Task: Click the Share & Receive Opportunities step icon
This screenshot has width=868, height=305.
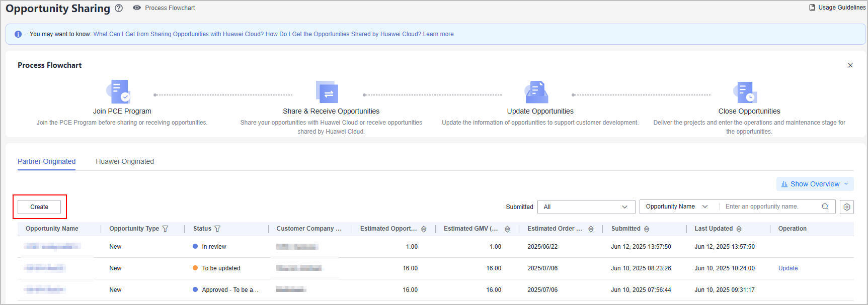Action: click(x=327, y=91)
